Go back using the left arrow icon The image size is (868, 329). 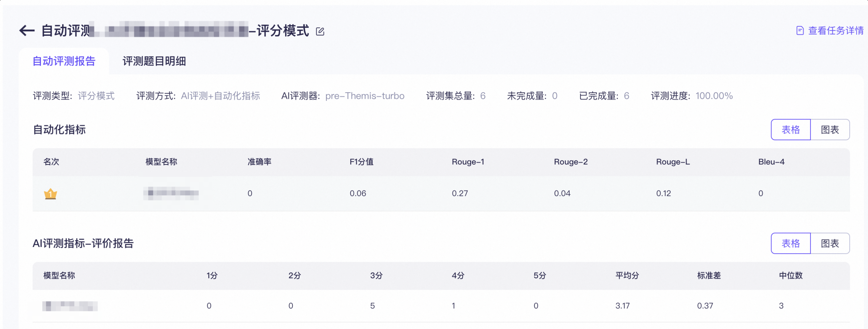27,31
